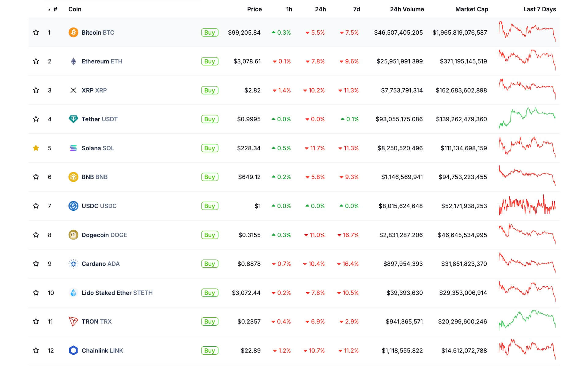Image resolution: width=588 pixels, height=366 pixels.
Task: Sort by the Price column header
Action: [254, 9]
